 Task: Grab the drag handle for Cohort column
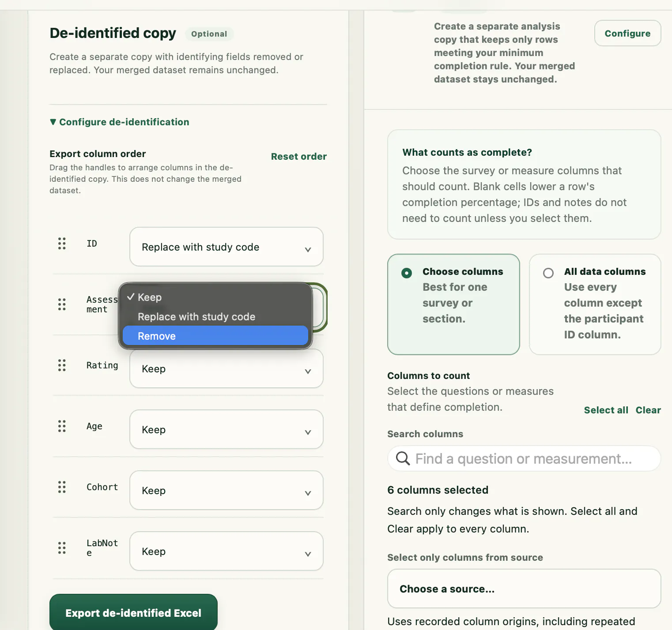[x=62, y=487]
